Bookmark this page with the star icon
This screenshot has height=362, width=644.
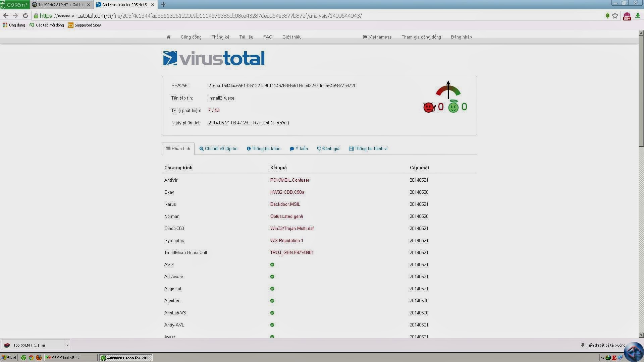[615, 16]
